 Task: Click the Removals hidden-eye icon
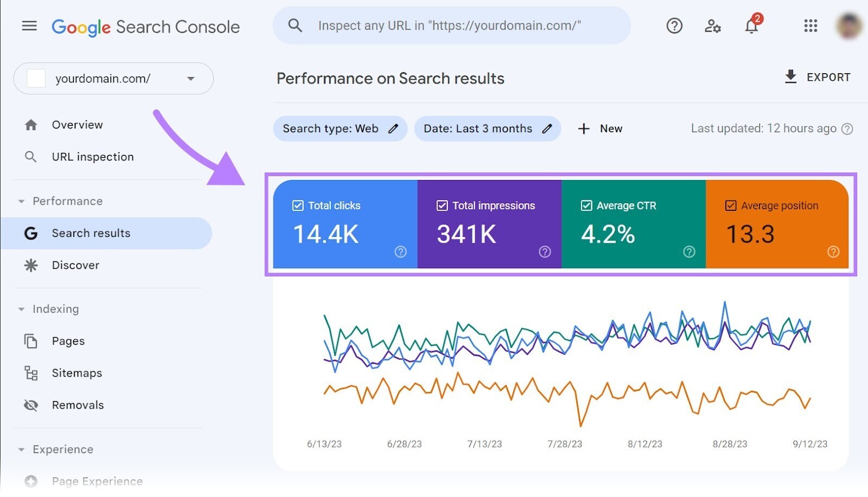[31, 405]
